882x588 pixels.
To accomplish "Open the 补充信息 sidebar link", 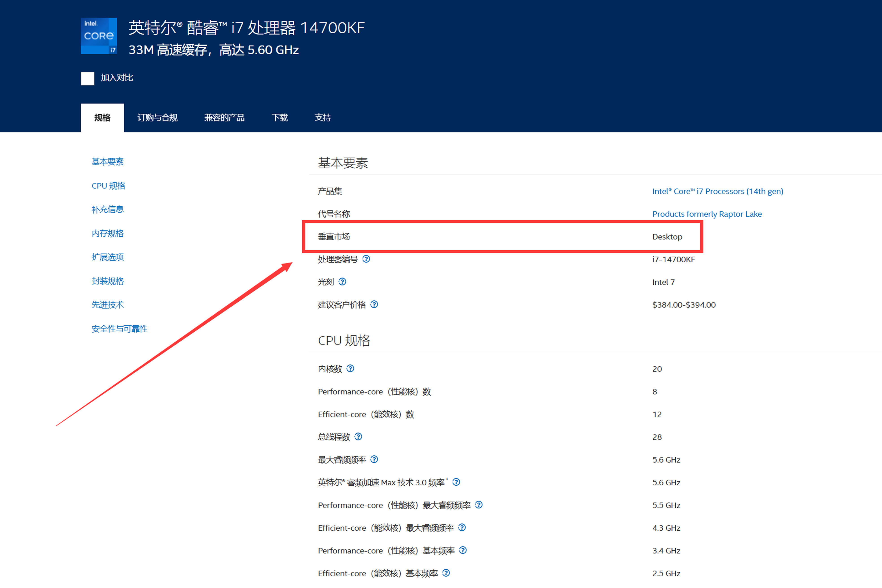I will click(108, 209).
